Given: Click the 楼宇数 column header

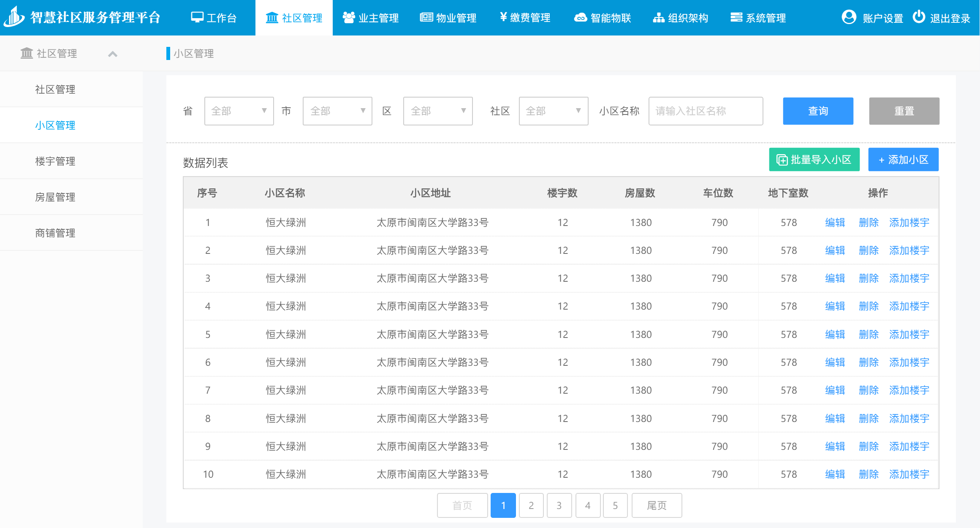Looking at the screenshot, I should [562, 193].
